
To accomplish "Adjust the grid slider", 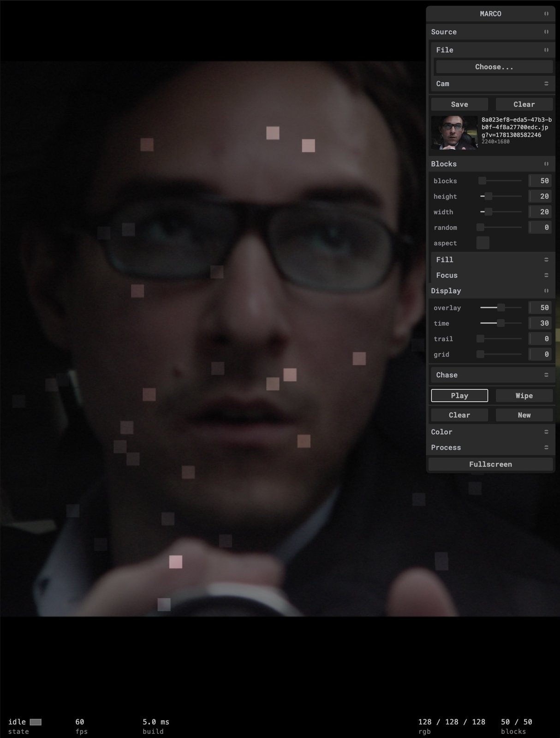I will pyautogui.click(x=500, y=354).
